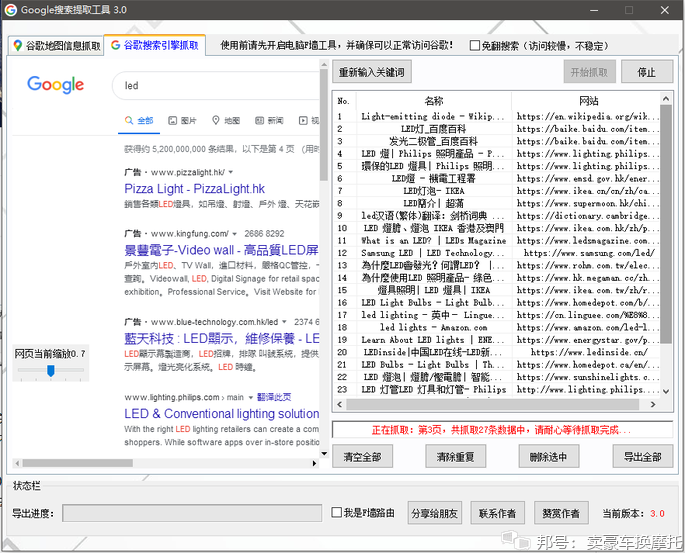Click 重新输入关键词 button

click(x=372, y=72)
